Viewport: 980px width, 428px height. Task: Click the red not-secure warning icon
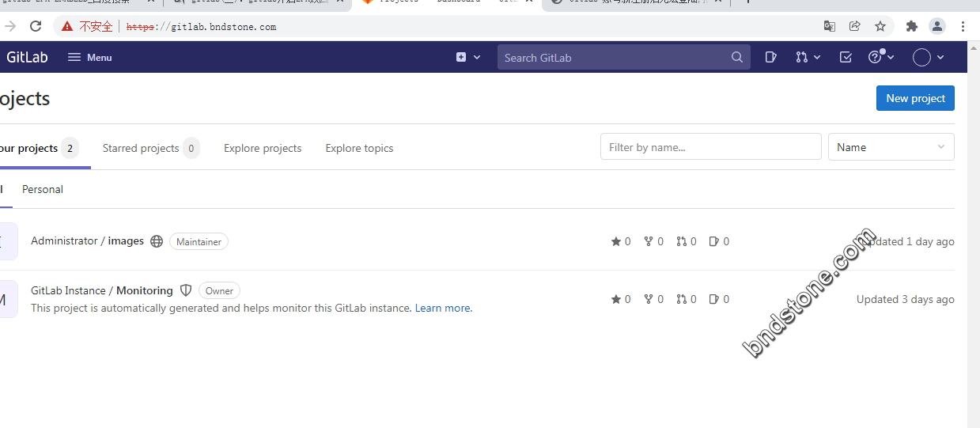pos(67,26)
